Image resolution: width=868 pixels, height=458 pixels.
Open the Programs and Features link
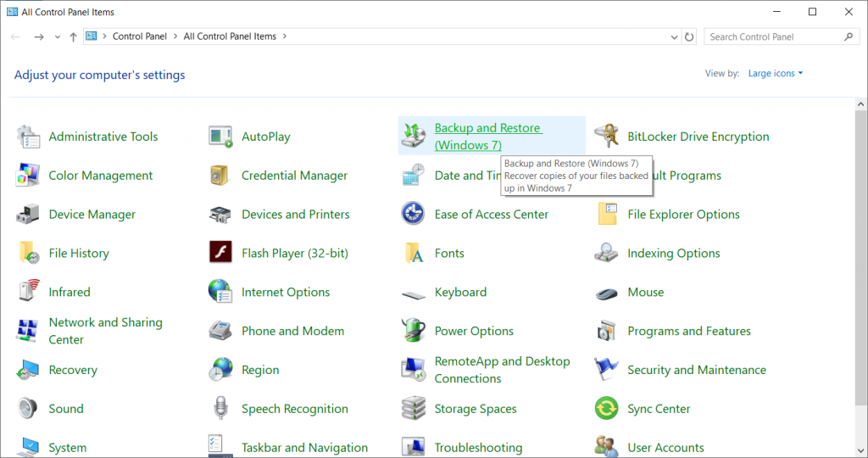point(689,331)
